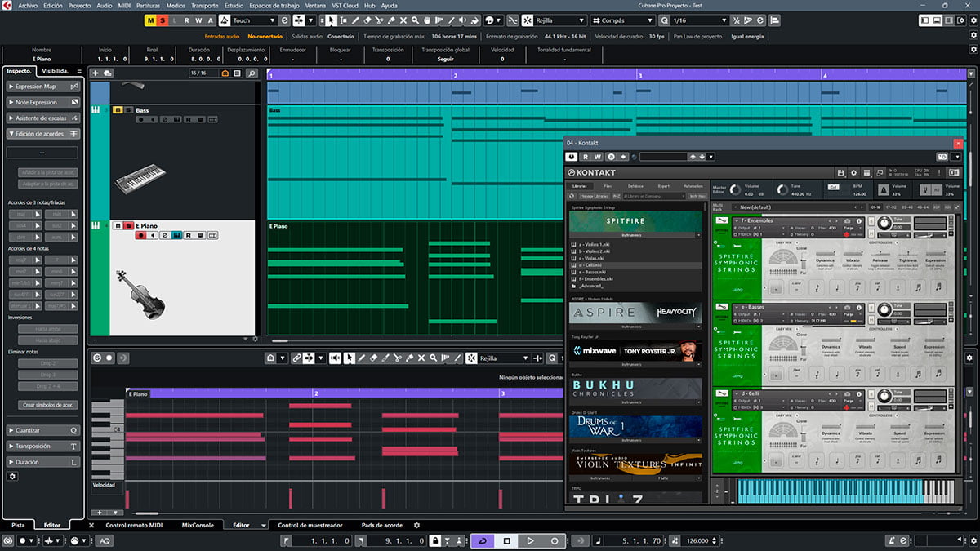Click the keyboard picture on the Bass track

[x=140, y=180]
